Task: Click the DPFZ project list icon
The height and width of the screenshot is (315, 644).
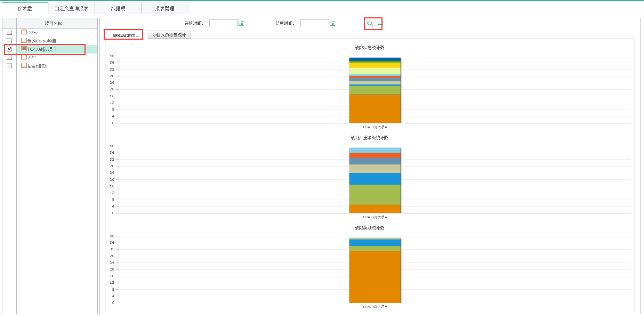Action: click(24, 32)
